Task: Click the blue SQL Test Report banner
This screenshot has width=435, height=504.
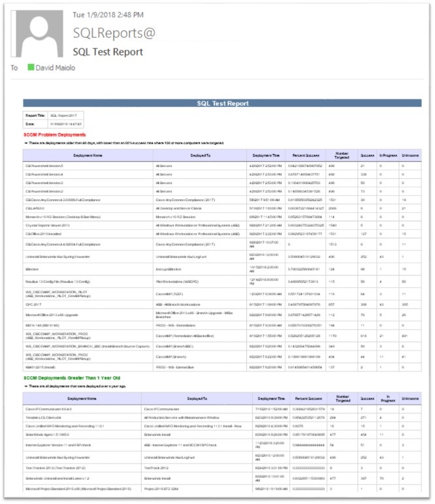Action: [222, 103]
